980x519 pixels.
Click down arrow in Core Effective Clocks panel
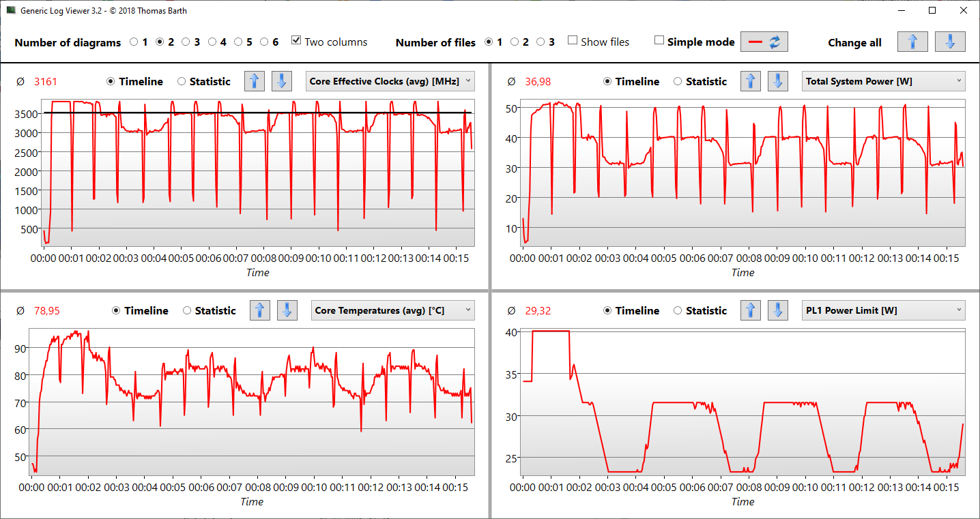coord(281,81)
